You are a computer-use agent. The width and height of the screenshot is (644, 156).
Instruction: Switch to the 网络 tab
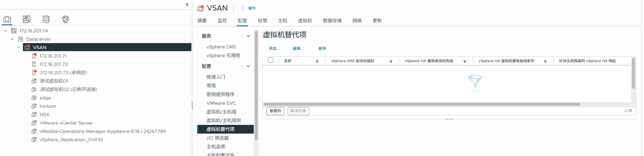pyautogui.click(x=357, y=21)
